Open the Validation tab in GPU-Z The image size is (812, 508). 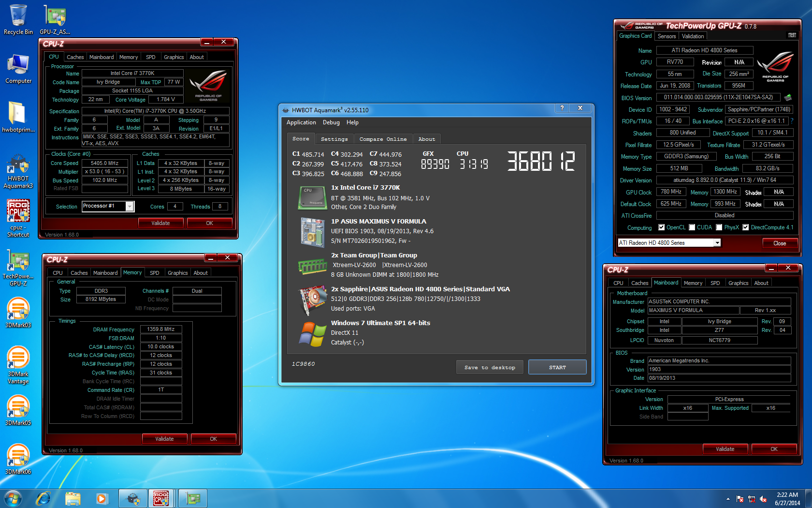pos(693,36)
